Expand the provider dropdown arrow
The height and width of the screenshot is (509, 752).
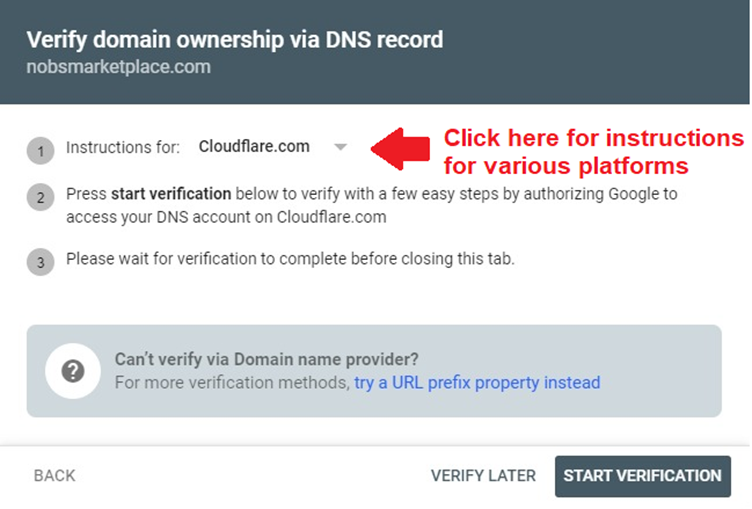(340, 147)
